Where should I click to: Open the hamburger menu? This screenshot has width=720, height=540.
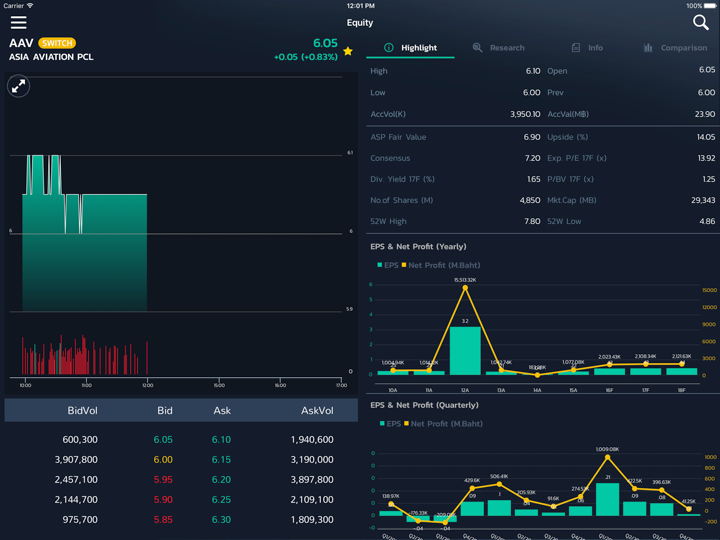click(x=18, y=22)
